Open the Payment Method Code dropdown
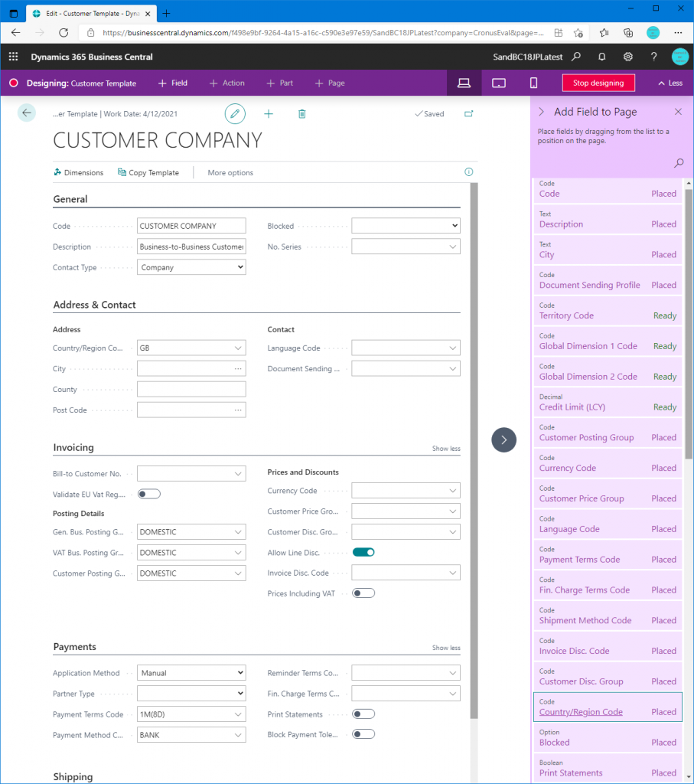This screenshot has height=784, width=694. click(238, 735)
